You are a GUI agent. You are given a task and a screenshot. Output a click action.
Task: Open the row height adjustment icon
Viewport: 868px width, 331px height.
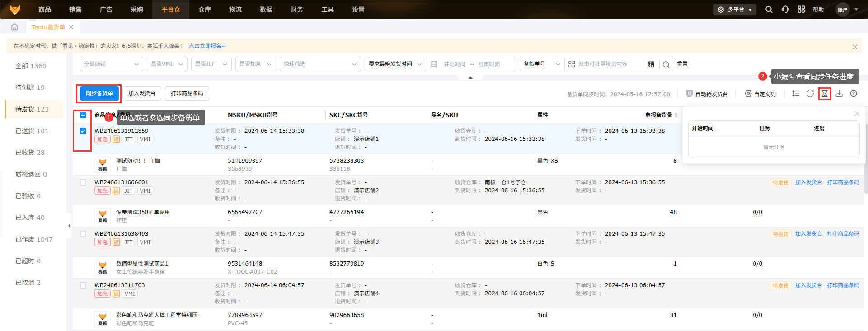click(x=796, y=93)
